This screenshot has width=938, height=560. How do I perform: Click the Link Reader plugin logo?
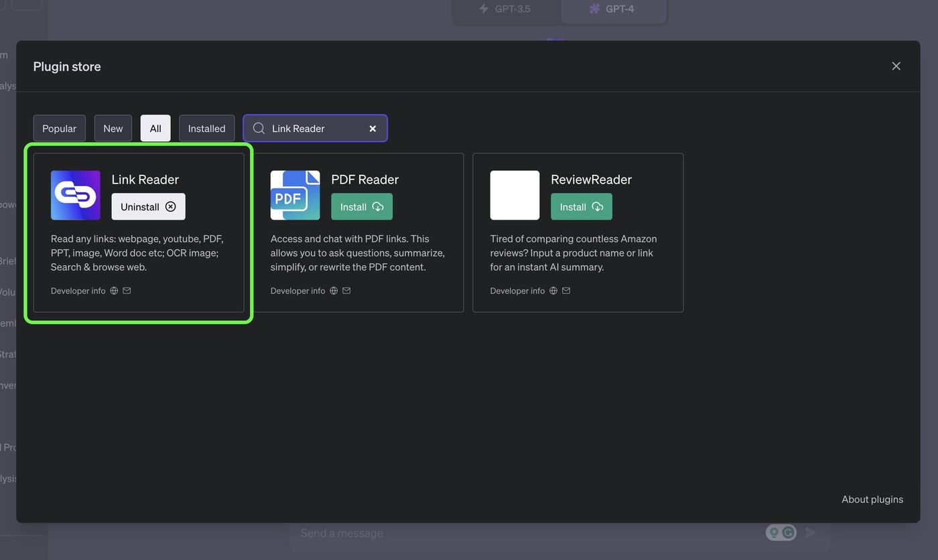coord(76,195)
